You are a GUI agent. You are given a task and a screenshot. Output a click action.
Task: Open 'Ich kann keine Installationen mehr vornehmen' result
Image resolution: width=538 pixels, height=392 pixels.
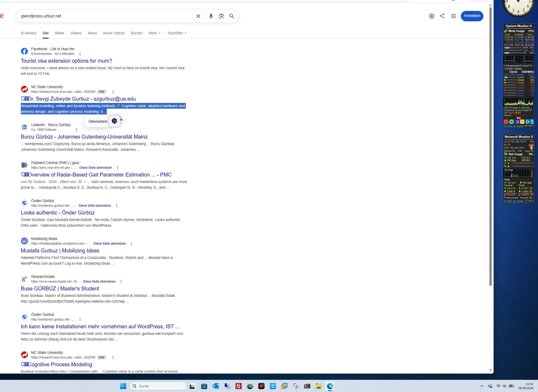100,326
